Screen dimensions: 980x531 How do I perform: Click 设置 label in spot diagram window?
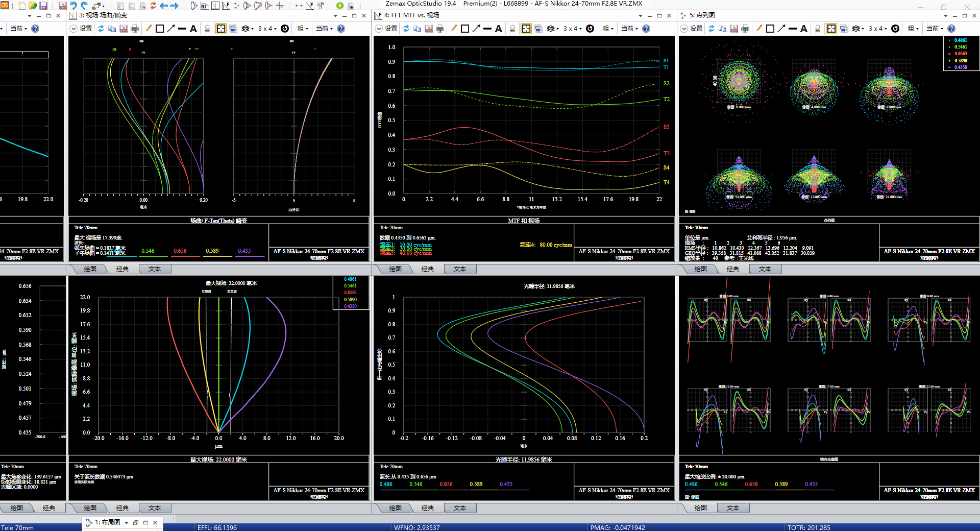696,29
